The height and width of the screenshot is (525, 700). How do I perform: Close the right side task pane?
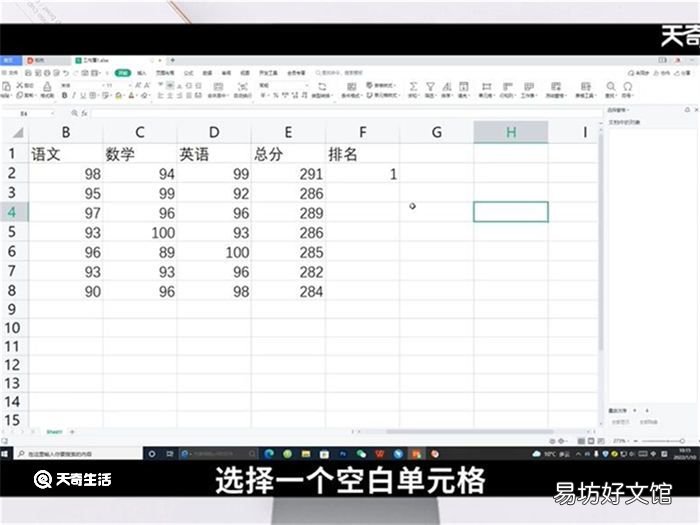click(x=695, y=109)
